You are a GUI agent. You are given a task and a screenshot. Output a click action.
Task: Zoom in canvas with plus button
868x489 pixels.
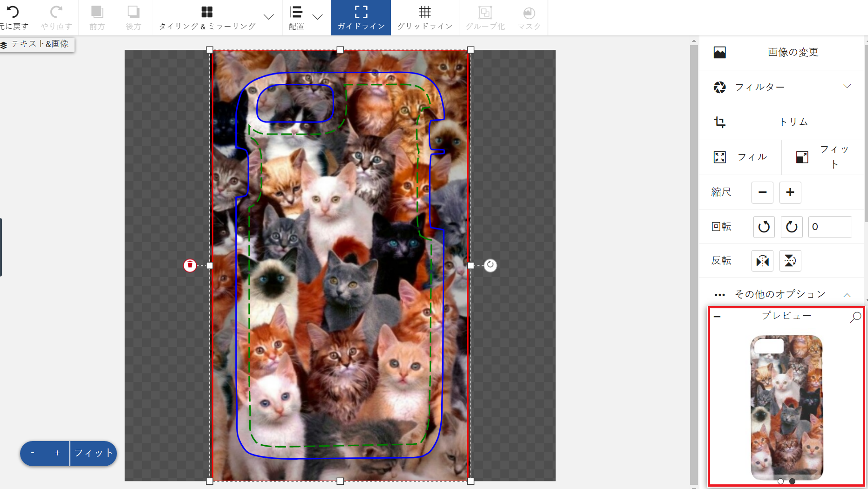pyautogui.click(x=57, y=453)
